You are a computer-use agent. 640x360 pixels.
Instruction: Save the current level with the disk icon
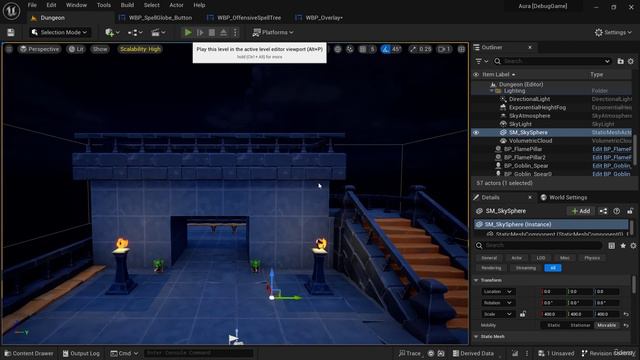[x=11, y=32]
